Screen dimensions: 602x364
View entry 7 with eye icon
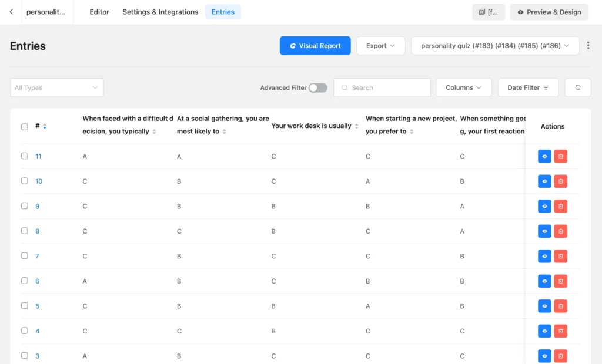(x=544, y=256)
